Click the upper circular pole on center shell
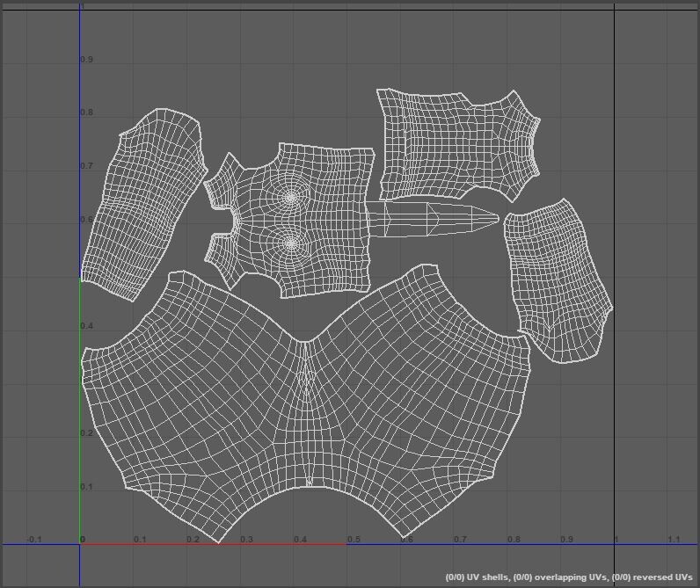 291,199
